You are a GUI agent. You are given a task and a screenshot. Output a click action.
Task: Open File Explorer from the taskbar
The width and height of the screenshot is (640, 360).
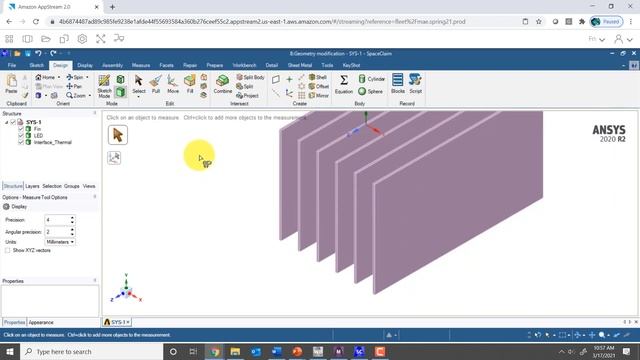(x=235, y=351)
